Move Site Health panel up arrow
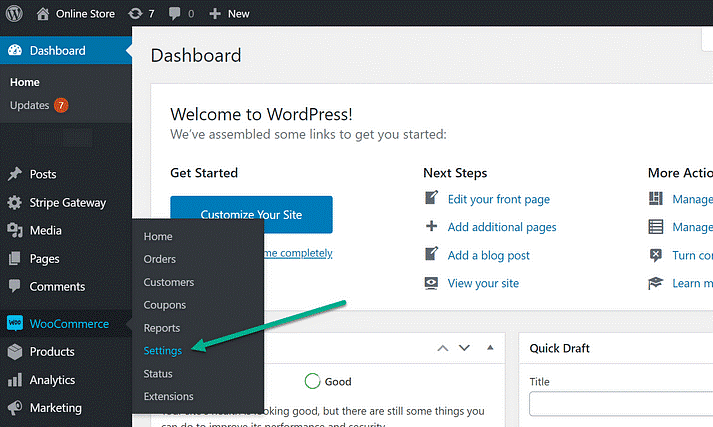Viewport: 713px width, 427px height. pos(442,348)
